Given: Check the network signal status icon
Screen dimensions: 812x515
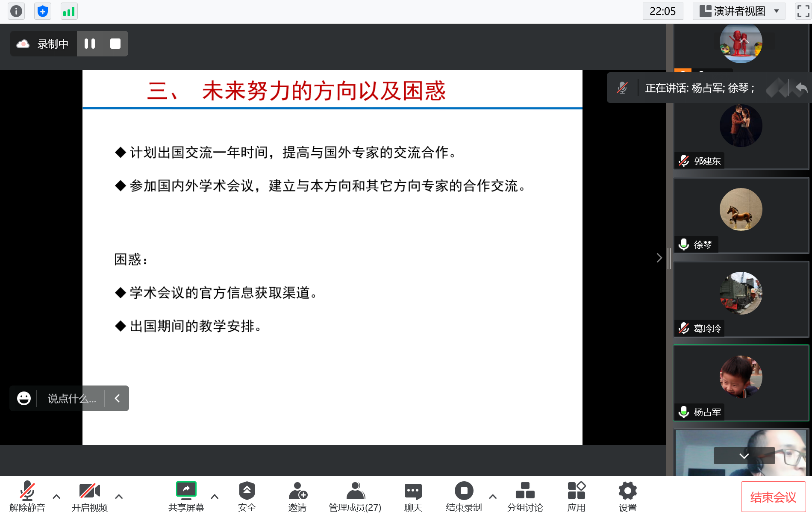Looking at the screenshot, I should (68, 11).
